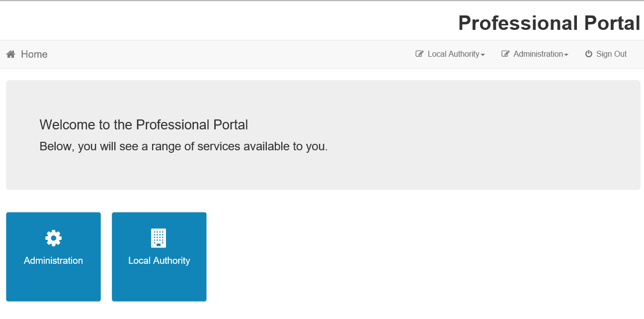Screen dimensions: 644x319
Task: Expand the caret next to Local Authority
Action: click(x=483, y=55)
